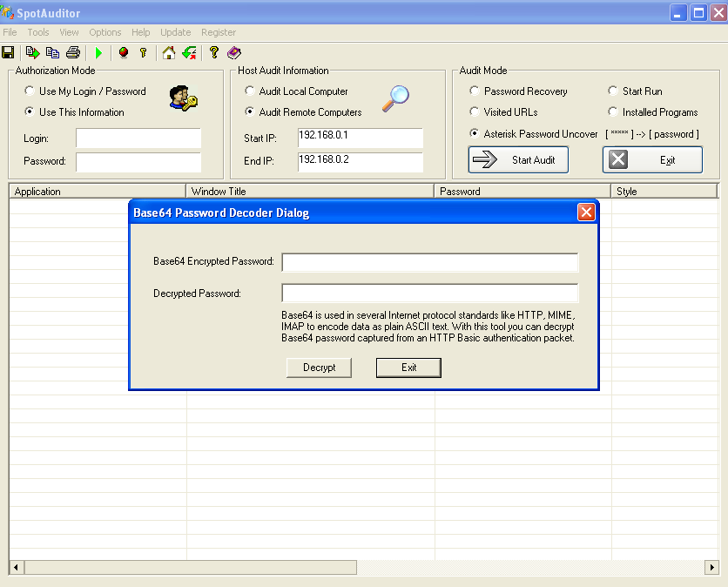The width and height of the screenshot is (728, 587).
Task: Click the Home house toolbar icon
Action: coord(169,52)
